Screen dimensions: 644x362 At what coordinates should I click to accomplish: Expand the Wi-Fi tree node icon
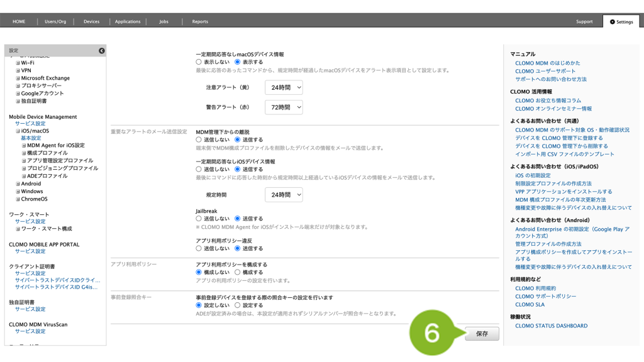18,63
